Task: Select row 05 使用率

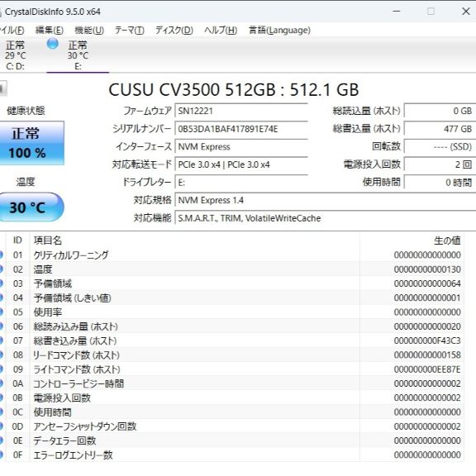Action: 232,312
